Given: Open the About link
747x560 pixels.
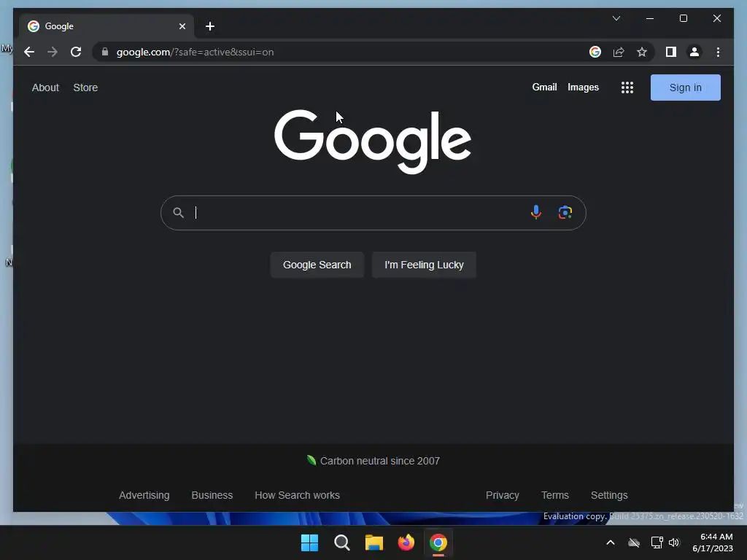Looking at the screenshot, I should [x=45, y=87].
